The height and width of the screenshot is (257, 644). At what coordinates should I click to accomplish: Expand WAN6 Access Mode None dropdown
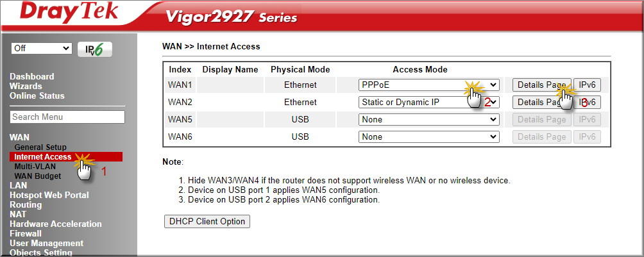click(x=428, y=137)
